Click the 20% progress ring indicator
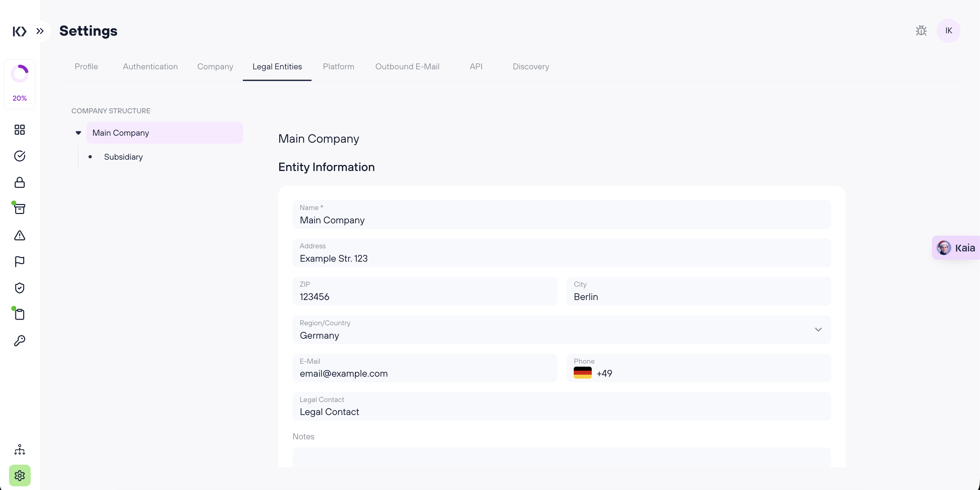Viewport: 980px width, 490px height. 19,84
